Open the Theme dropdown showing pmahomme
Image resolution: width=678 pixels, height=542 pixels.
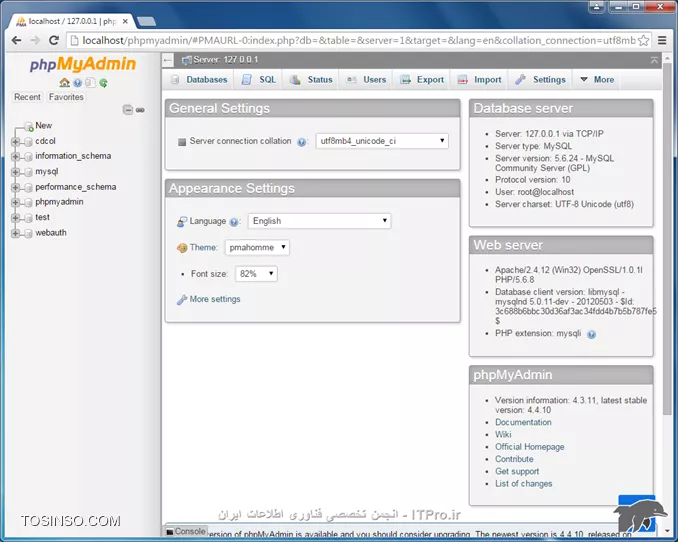coord(257,247)
